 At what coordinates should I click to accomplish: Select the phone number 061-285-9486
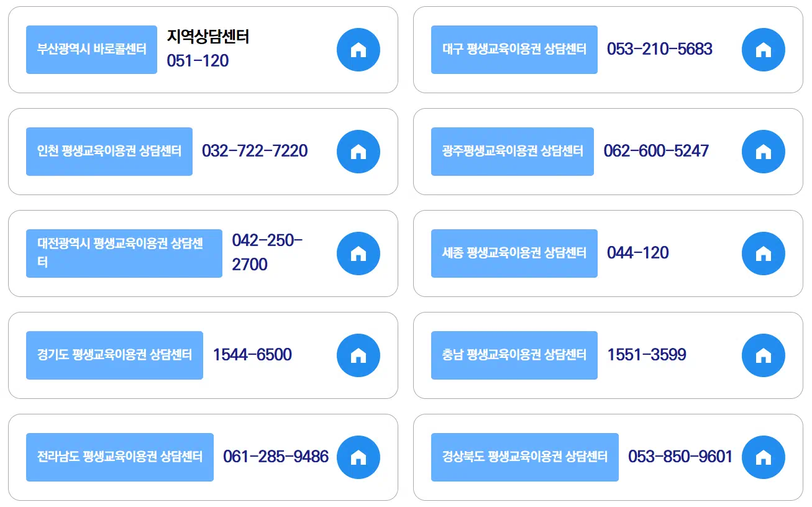tap(276, 457)
